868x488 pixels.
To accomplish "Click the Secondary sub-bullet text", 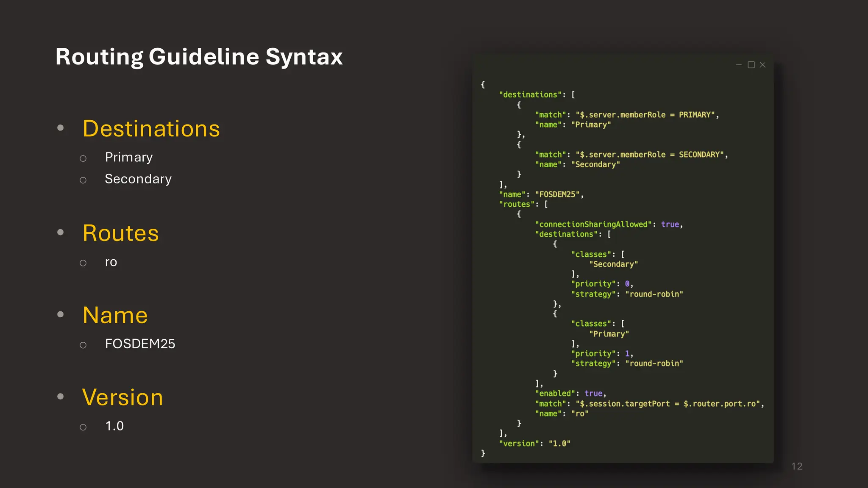I will (138, 179).
